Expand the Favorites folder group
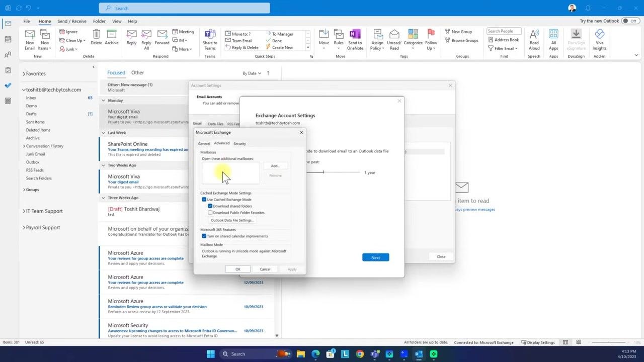This screenshot has width=644, height=362. point(24,74)
